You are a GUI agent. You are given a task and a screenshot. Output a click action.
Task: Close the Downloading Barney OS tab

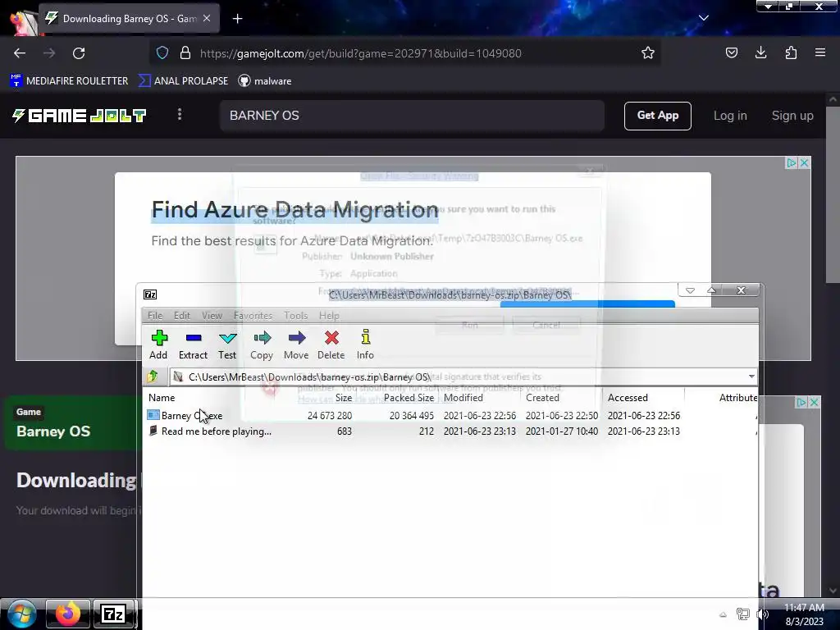(207, 18)
